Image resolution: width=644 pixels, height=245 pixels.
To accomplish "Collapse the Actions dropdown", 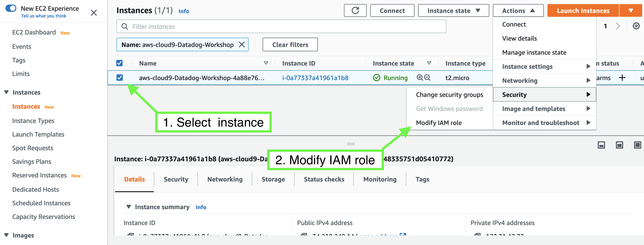I will coord(518,10).
